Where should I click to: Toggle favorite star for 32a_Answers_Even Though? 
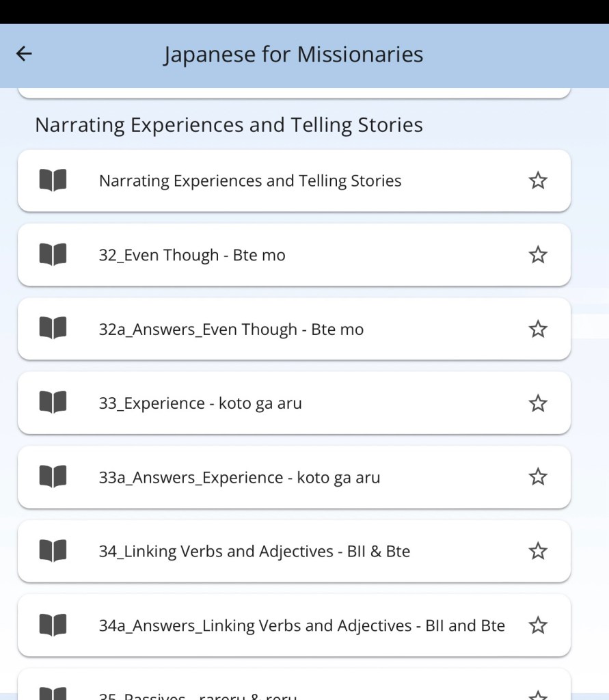click(538, 329)
